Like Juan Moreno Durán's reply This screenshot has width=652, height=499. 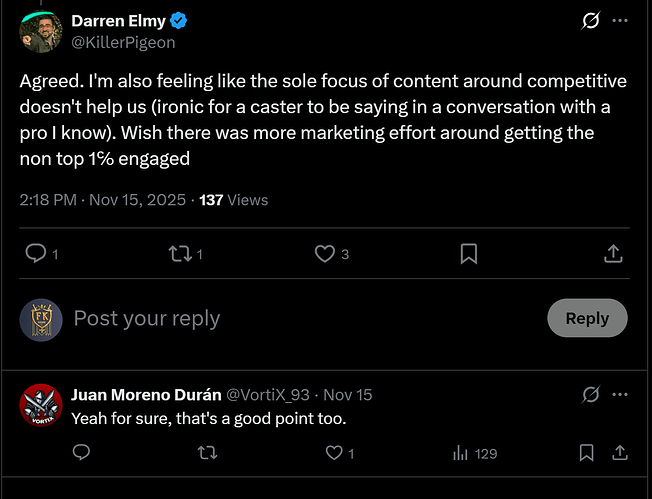point(334,453)
